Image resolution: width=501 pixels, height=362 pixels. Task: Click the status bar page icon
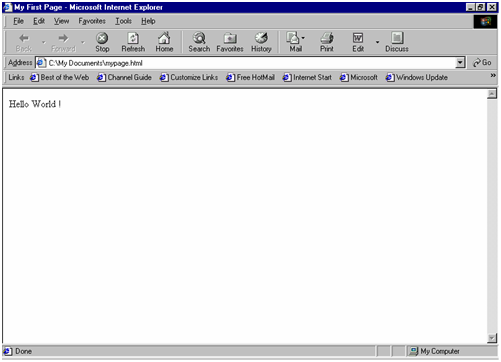7,351
